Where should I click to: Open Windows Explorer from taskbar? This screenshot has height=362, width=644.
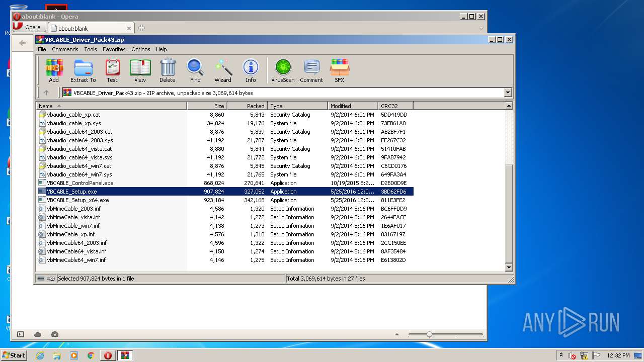coord(57,355)
